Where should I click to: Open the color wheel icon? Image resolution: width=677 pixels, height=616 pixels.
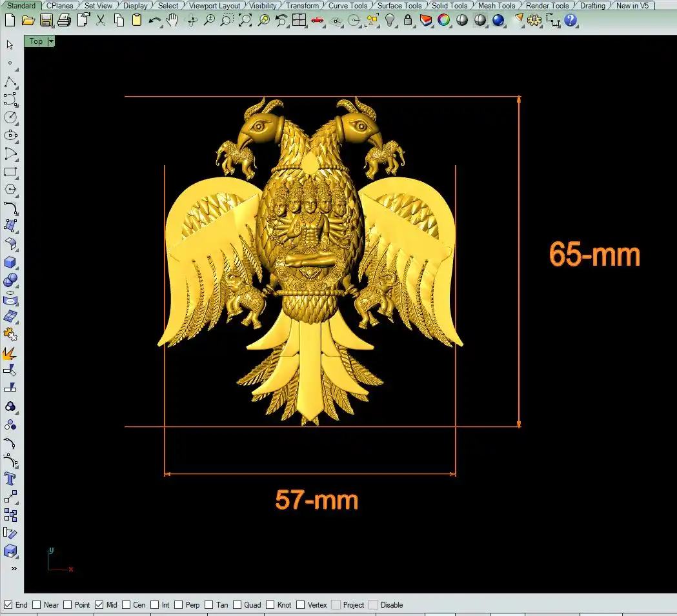pyautogui.click(x=444, y=20)
